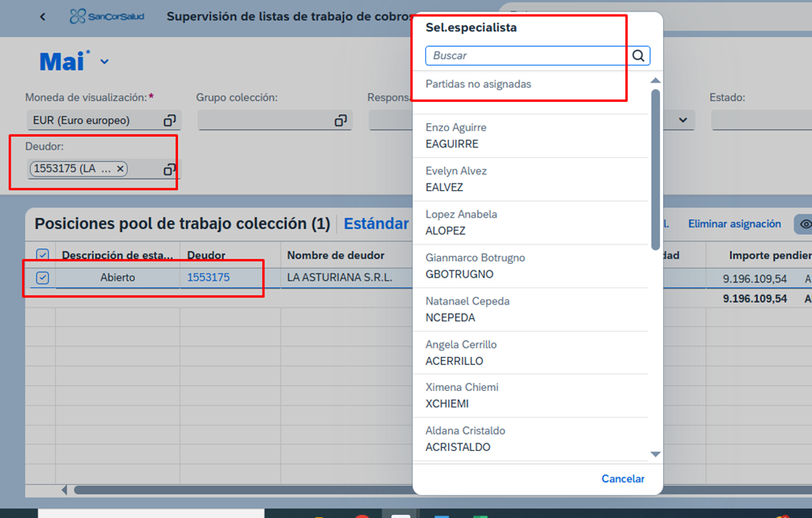
Task: Open debtor link 1553175 in table
Action: [208, 278]
